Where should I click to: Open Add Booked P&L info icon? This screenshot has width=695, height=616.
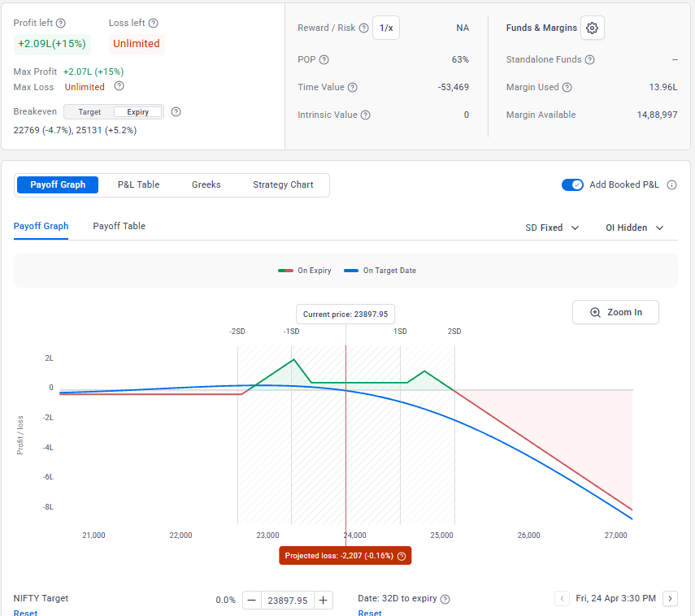pos(672,184)
